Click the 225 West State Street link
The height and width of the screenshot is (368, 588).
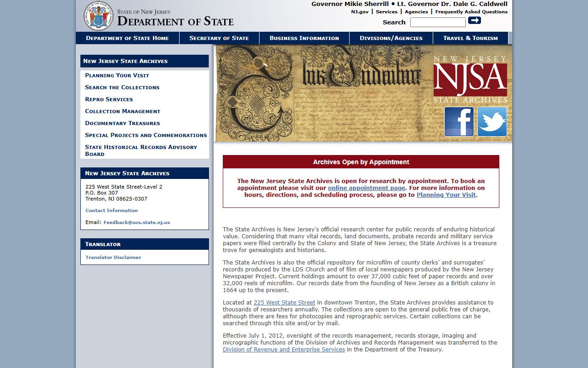coord(284,303)
